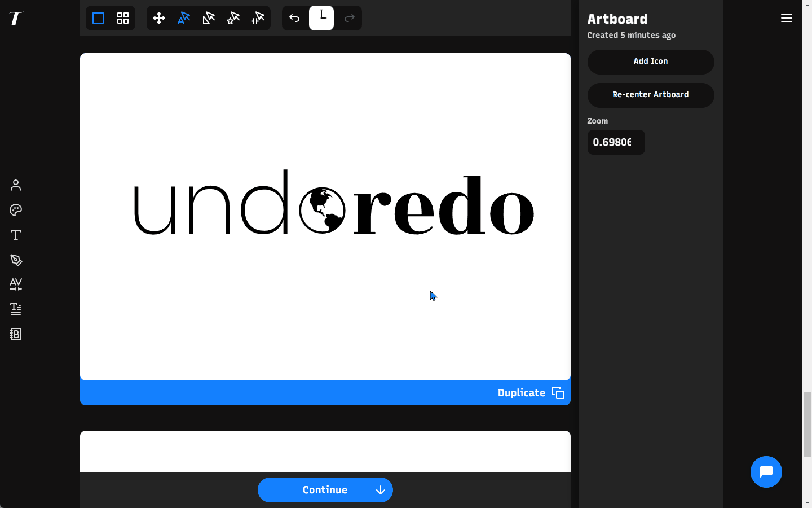Select the node selection tool
Image resolution: width=812 pixels, height=508 pixels.
tap(208, 18)
